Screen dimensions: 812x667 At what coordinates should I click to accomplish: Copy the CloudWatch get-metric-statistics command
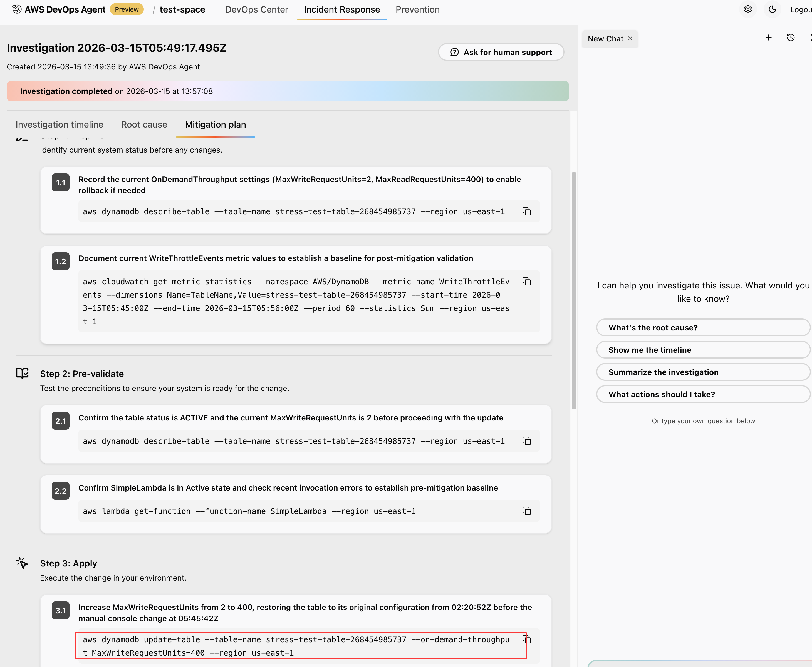pyautogui.click(x=526, y=282)
